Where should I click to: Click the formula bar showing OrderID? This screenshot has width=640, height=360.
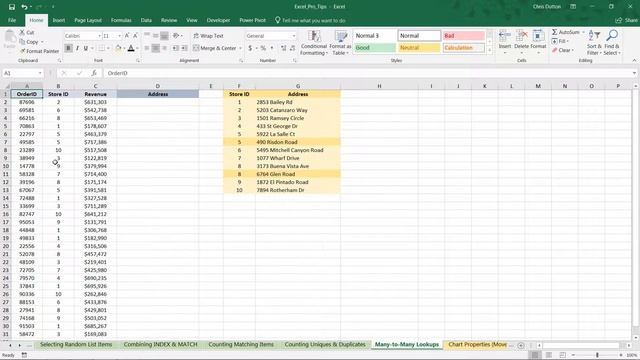click(367, 73)
